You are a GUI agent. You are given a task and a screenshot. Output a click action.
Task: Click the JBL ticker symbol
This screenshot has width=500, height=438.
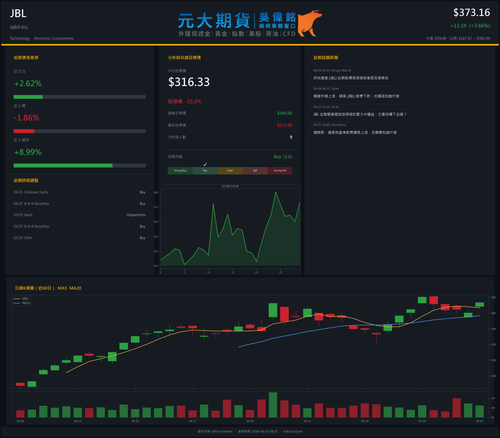coord(18,13)
